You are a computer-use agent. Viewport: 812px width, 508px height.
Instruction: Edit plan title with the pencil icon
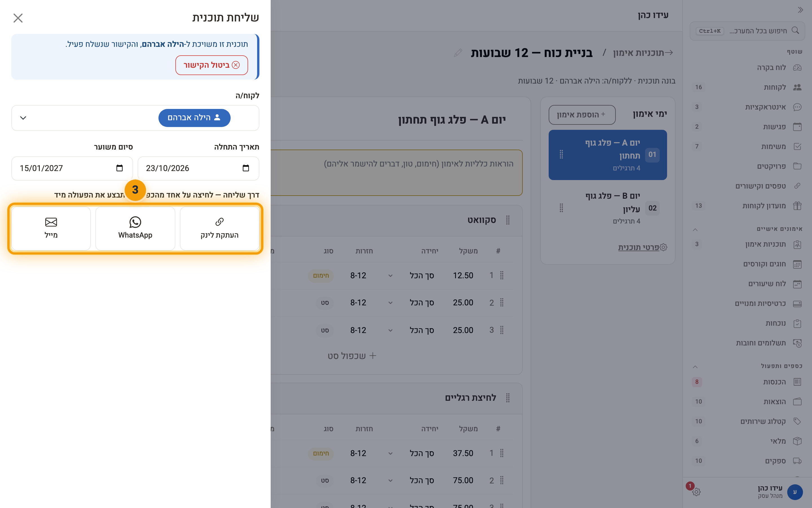click(x=458, y=53)
